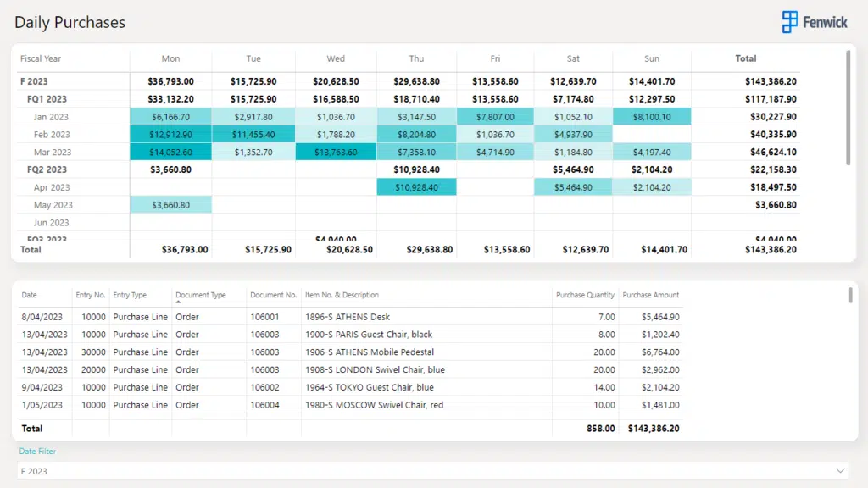The height and width of the screenshot is (488, 868).
Task: Click the Fenwick logo icon
Action: [x=790, y=22]
